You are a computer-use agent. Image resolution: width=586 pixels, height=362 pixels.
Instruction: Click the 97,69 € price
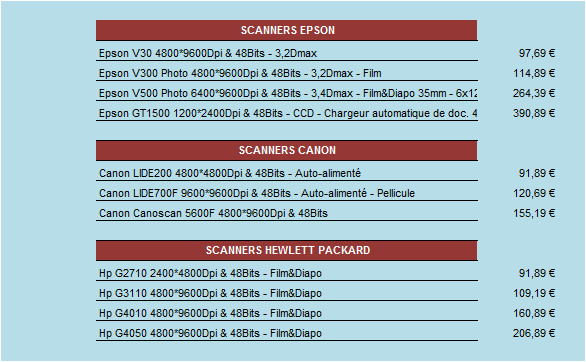(x=537, y=53)
